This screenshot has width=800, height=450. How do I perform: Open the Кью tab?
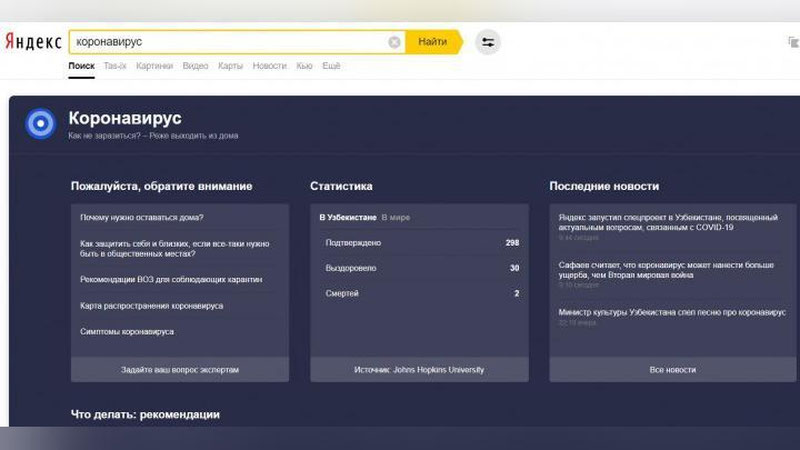pyautogui.click(x=304, y=66)
